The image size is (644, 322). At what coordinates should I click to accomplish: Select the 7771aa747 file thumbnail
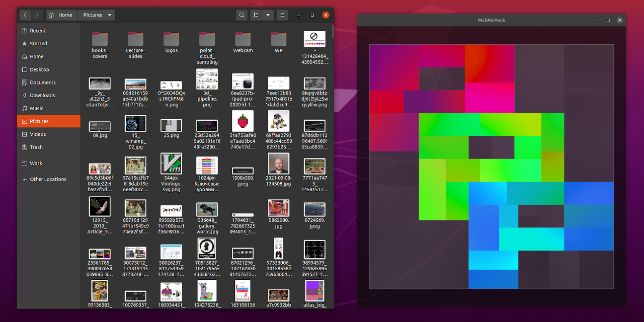coord(314,166)
